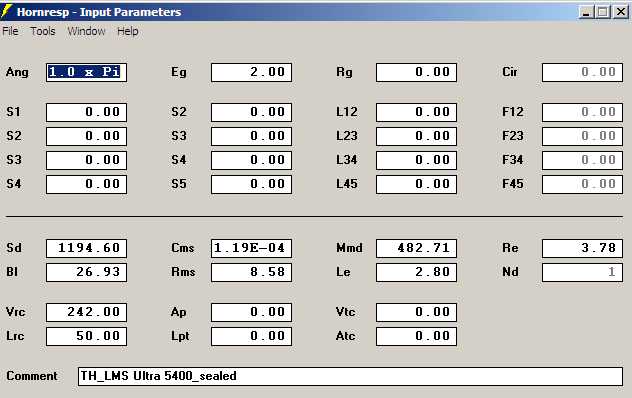This screenshot has height=398, width=632.
Task: Click the S2 field in the L23 row
Action: click(86, 136)
